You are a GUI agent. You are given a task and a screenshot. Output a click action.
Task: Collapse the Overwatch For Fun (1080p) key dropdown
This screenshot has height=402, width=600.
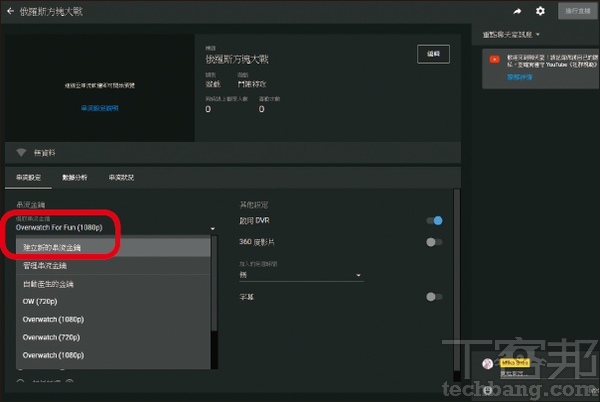point(115,228)
